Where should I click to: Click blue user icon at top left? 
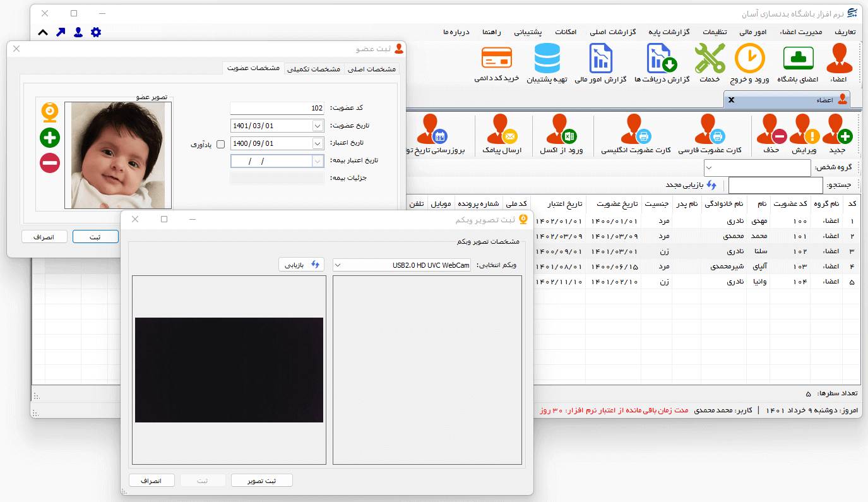point(78,32)
